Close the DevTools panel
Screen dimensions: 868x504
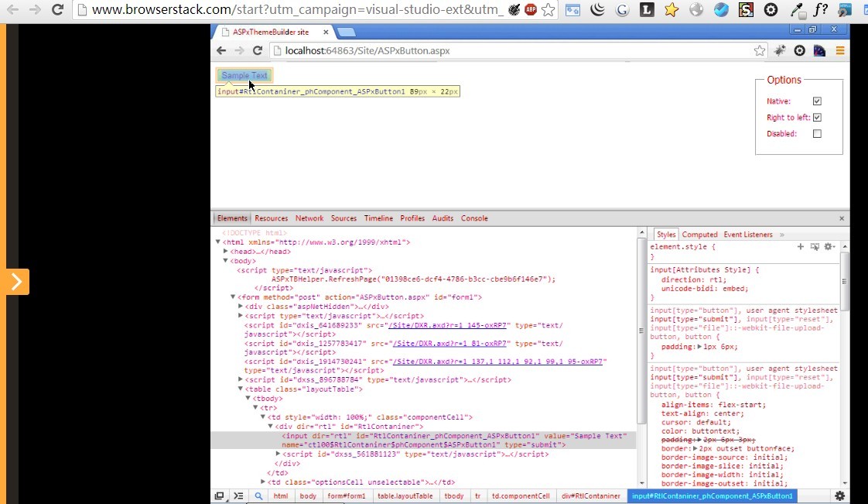[x=842, y=218]
